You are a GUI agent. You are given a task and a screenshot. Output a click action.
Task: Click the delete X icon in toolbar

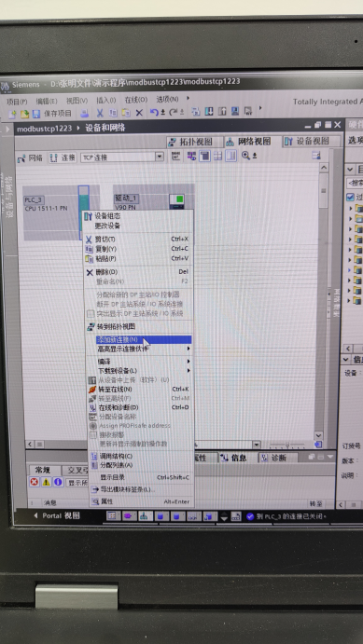(139, 113)
